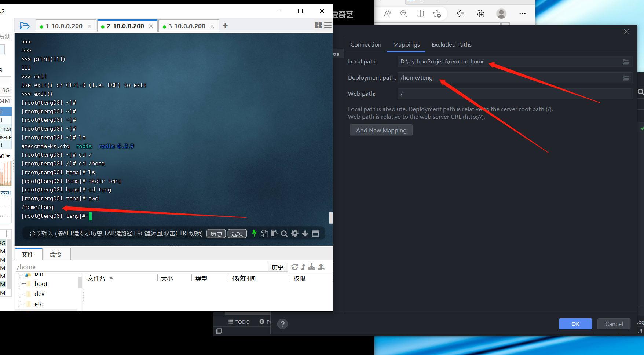
Task: Select the etc folder in tree
Action: (39, 304)
